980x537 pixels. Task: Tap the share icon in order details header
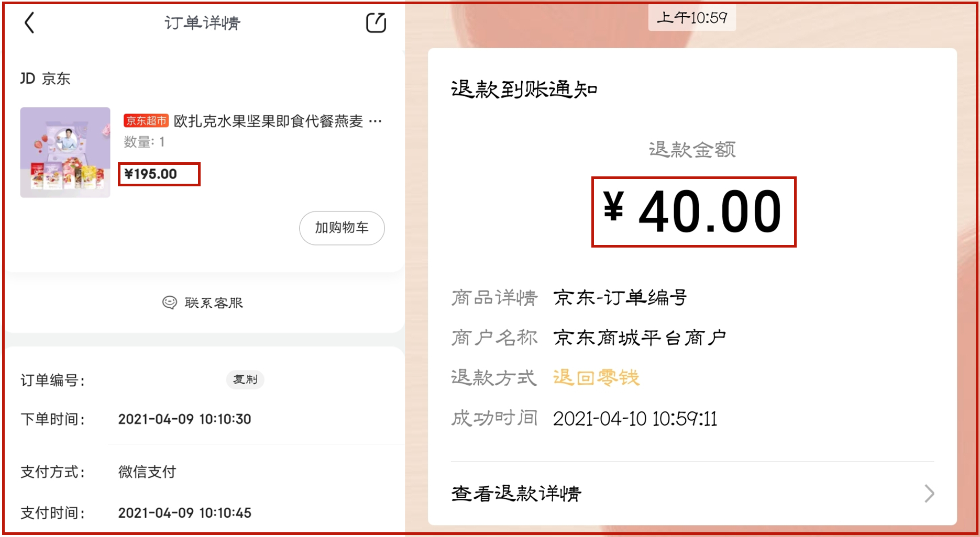pos(376,23)
